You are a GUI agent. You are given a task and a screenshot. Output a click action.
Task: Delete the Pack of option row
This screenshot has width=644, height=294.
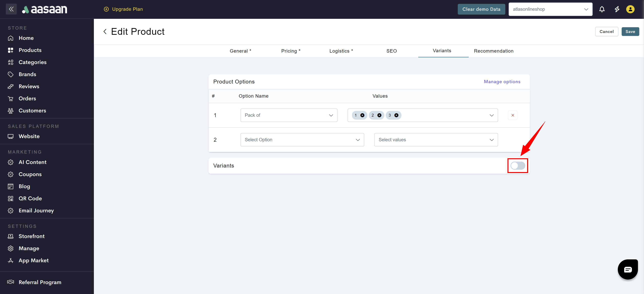(x=513, y=115)
